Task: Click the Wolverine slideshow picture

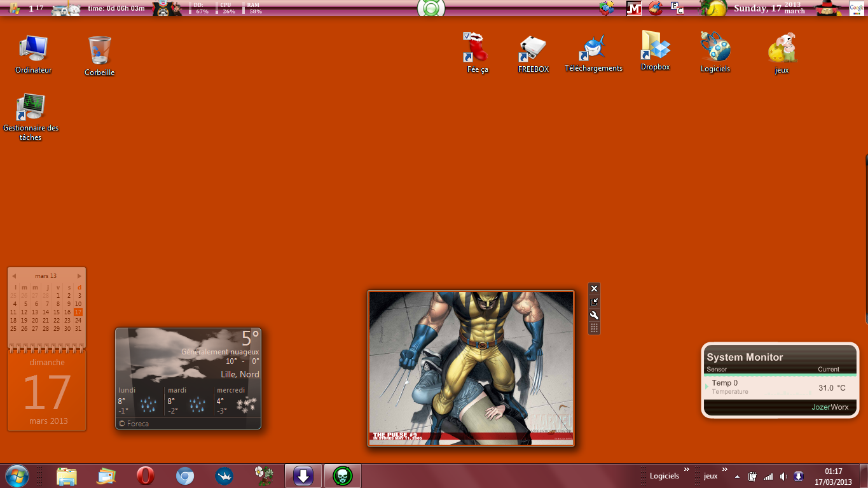Action: (x=471, y=368)
